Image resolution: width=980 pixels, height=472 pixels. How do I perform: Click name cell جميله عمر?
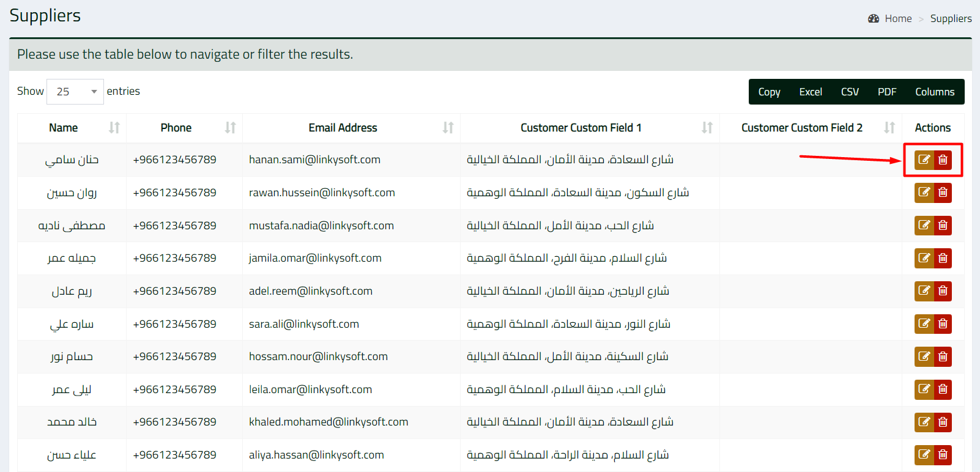point(72,258)
